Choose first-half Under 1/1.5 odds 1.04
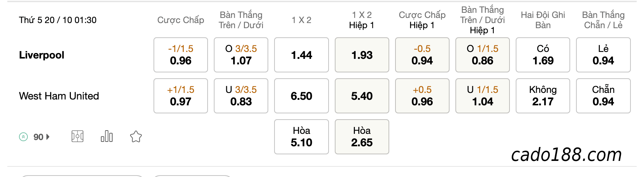 click(482, 96)
